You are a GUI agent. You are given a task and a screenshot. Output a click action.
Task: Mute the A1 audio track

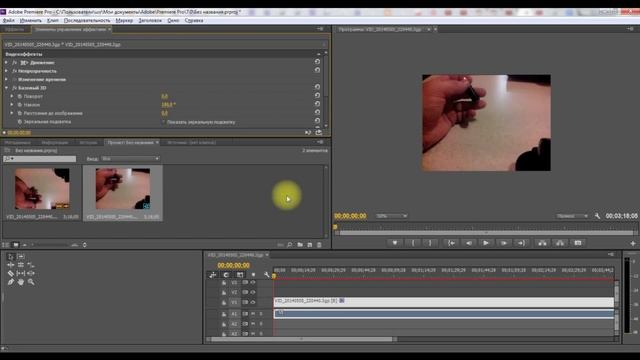pyautogui.click(x=253, y=314)
